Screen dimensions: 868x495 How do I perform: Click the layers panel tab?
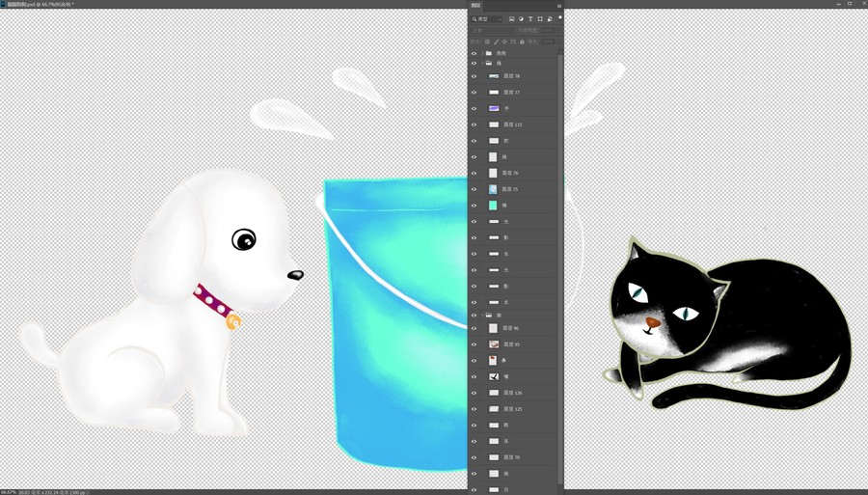475,6
